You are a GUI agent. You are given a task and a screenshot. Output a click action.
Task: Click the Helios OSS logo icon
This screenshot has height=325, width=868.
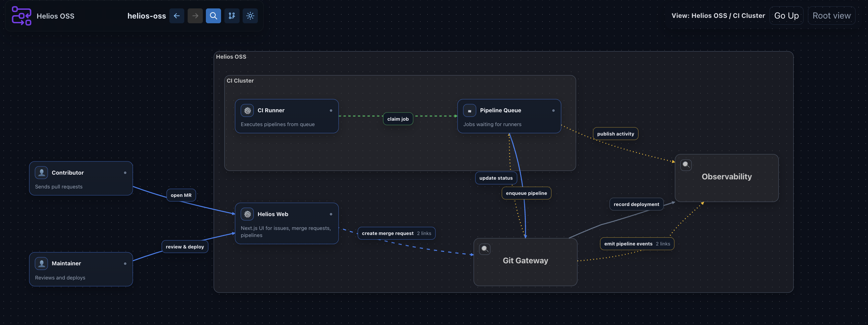point(21,16)
